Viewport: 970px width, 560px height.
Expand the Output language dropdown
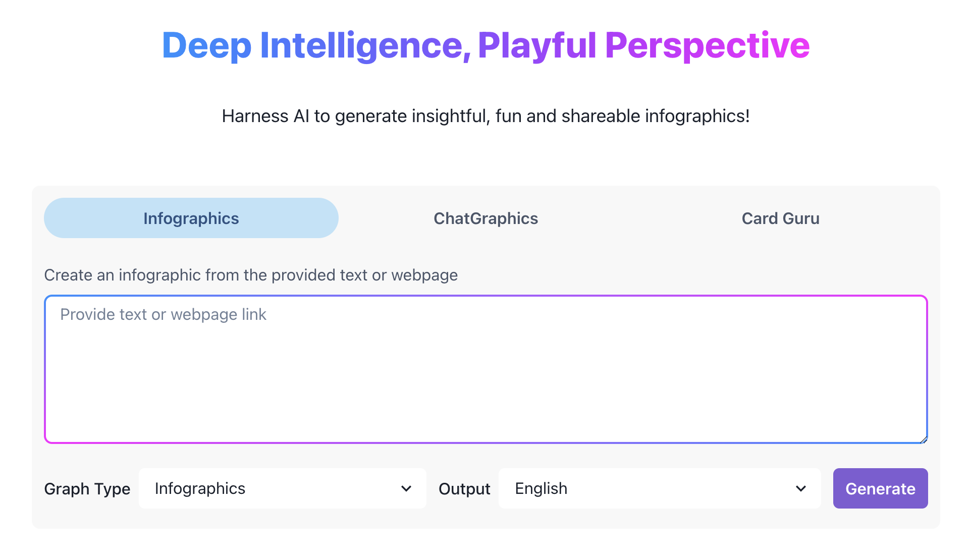click(659, 488)
